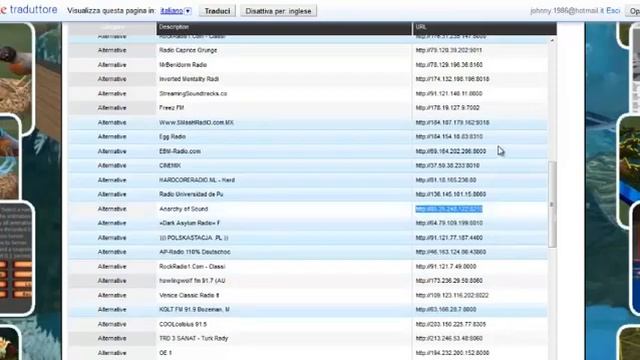
Task: Click the URL in the Radio Caprice Grunge row
Action: [x=449, y=50]
